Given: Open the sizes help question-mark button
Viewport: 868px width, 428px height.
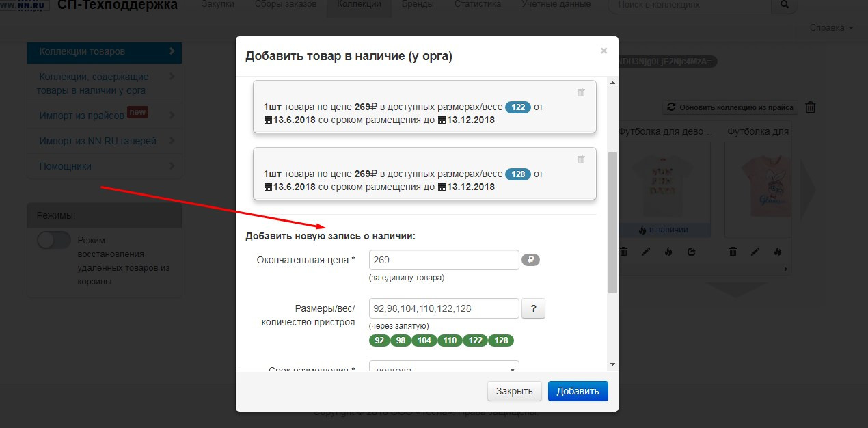Looking at the screenshot, I should pos(533,308).
